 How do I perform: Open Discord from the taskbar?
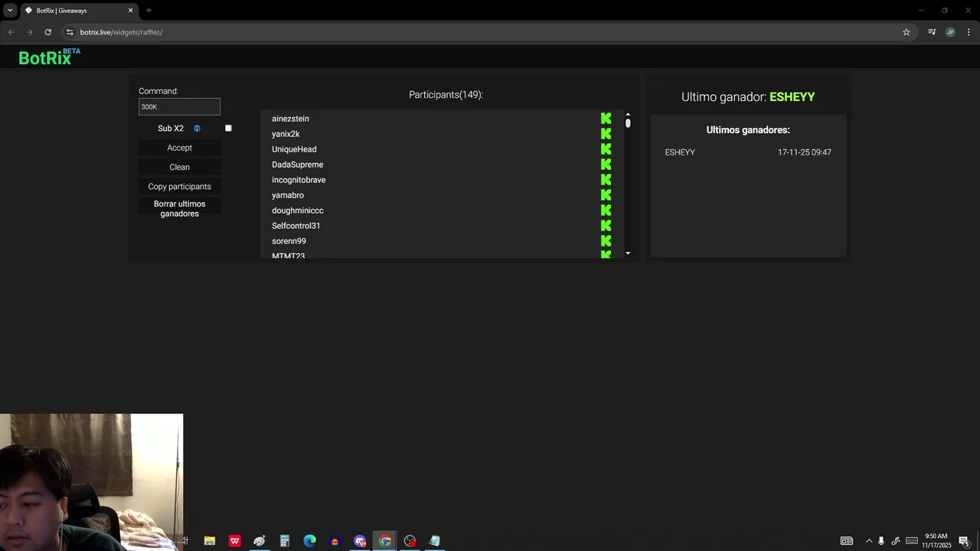[x=360, y=541]
